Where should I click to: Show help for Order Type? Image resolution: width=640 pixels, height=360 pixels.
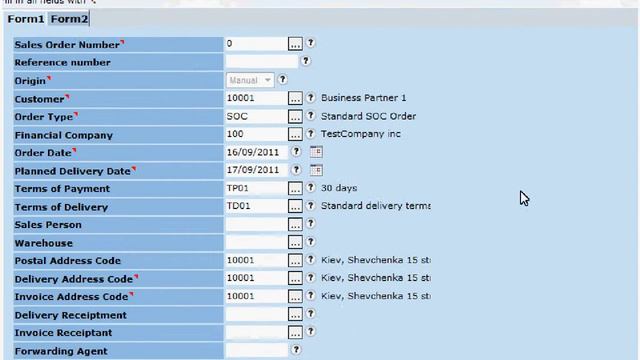click(x=311, y=116)
